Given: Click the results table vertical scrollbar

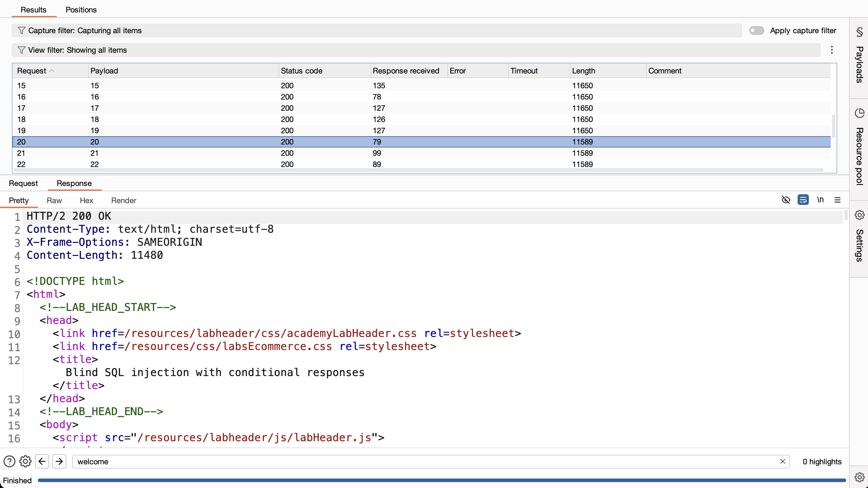Looking at the screenshot, I should (834, 126).
